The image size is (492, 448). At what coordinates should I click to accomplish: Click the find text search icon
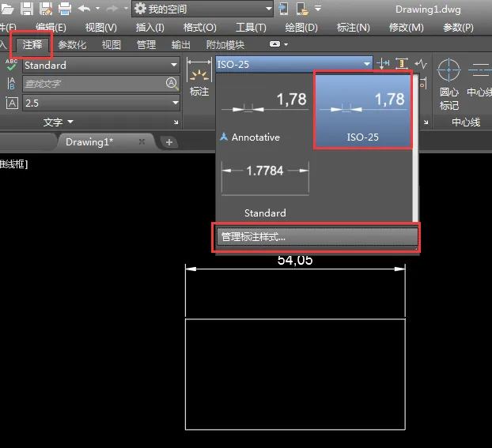point(172,84)
